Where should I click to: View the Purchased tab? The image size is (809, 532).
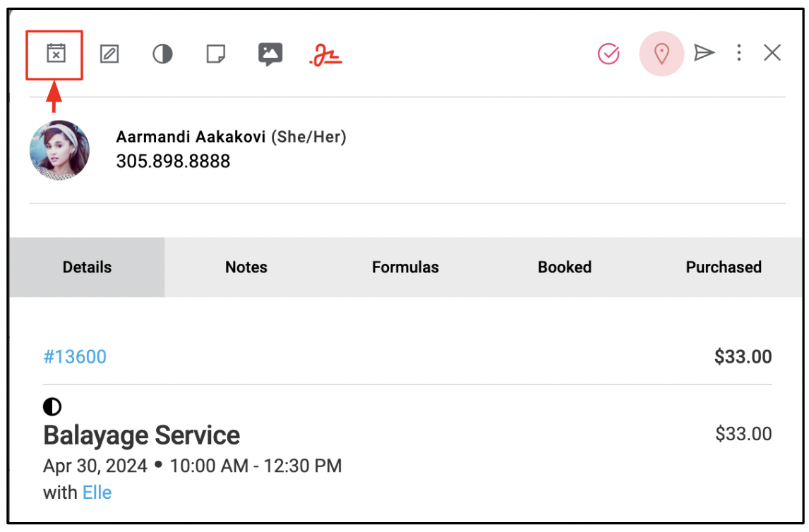[x=724, y=267]
